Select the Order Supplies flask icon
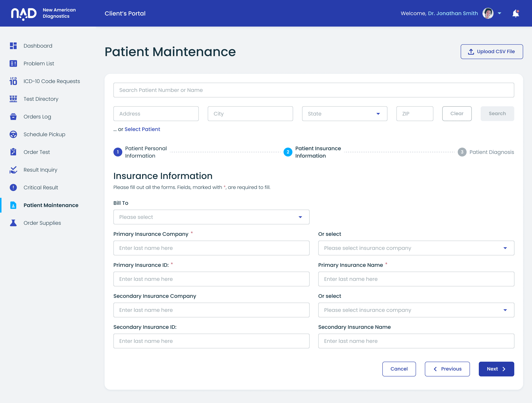The image size is (532, 403). [x=13, y=223]
